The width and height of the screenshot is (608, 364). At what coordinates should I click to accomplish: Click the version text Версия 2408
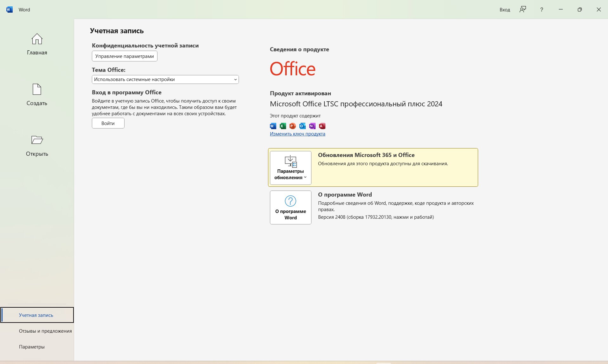(x=376, y=217)
